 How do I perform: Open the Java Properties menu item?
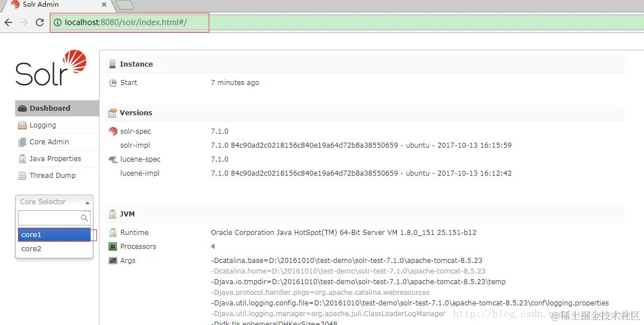(x=57, y=159)
